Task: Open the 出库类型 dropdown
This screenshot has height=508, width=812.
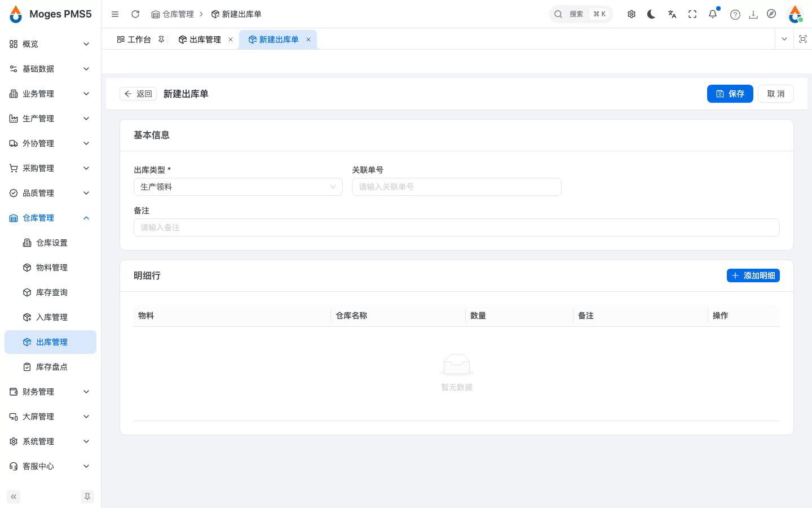Action: tap(238, 187)
